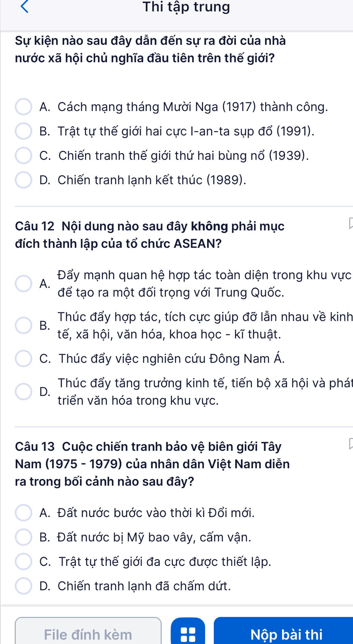Tap the back arrow icon

pos(24,7)
